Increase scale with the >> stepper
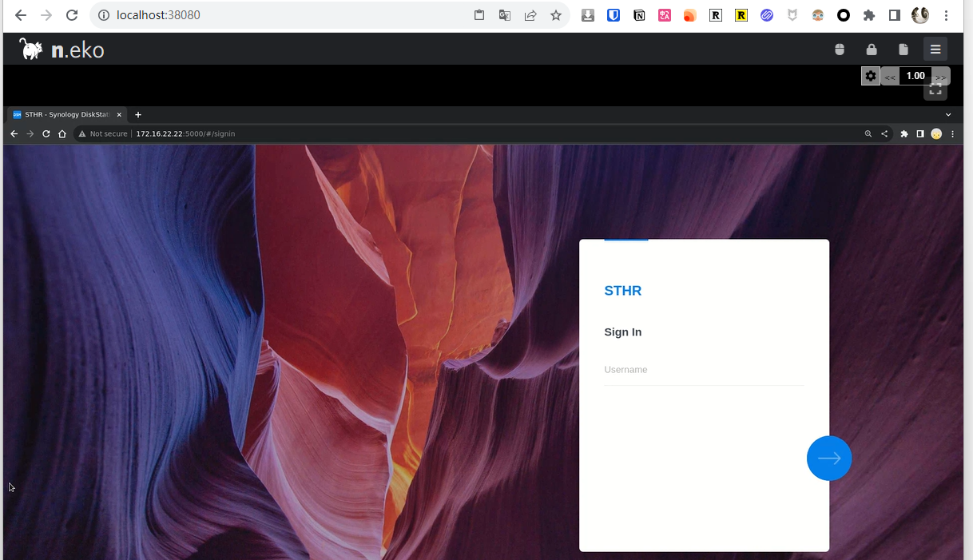Viewport: 973px width, 560px height. click(x=941, y=77)
